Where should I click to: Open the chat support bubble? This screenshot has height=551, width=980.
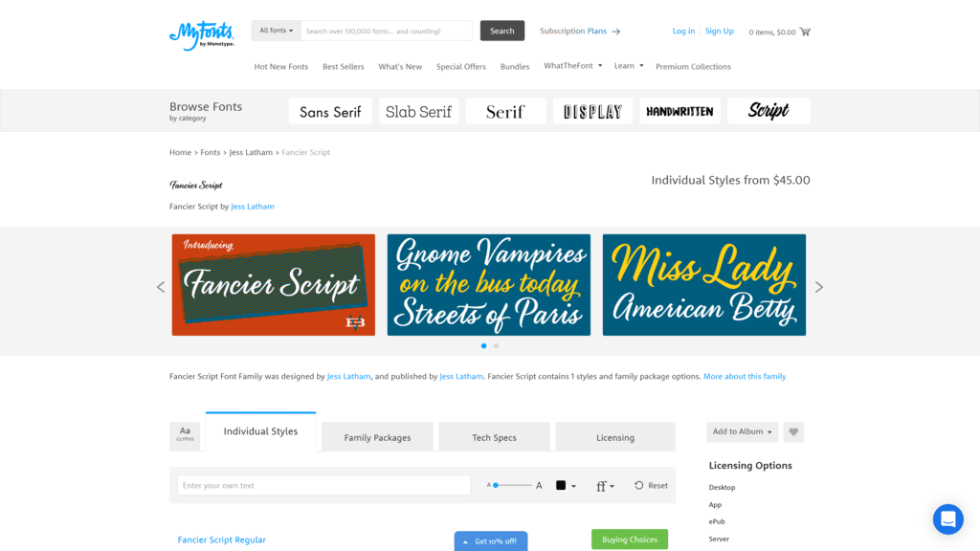pyautogui.click(x=948, y=519)
